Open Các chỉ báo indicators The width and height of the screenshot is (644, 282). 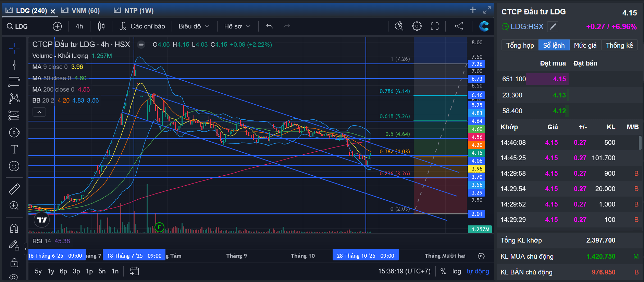[x=142, y=26]
